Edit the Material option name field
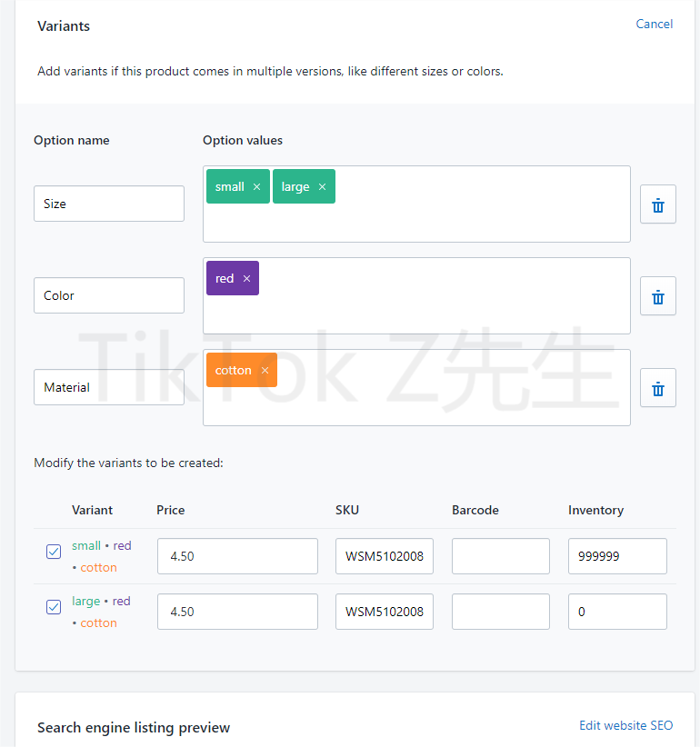The image size is (700, 747). tap(109, 387)
